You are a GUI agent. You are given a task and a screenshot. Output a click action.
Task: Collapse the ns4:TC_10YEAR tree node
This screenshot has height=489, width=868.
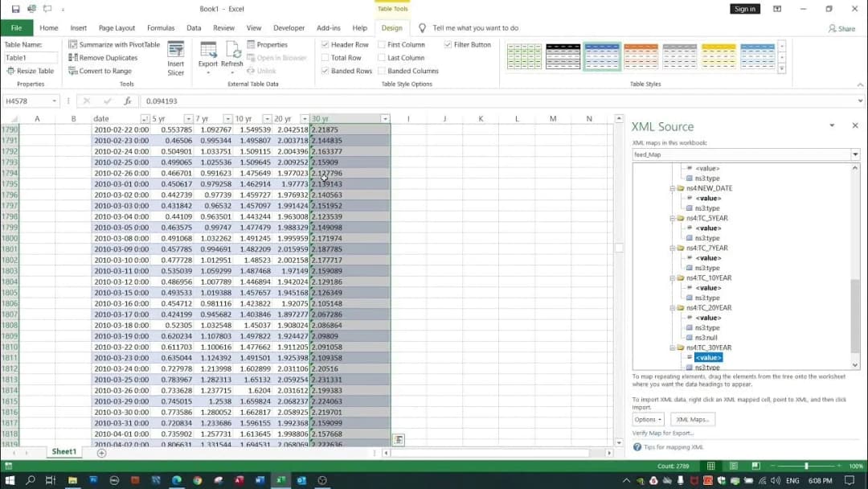674,277
